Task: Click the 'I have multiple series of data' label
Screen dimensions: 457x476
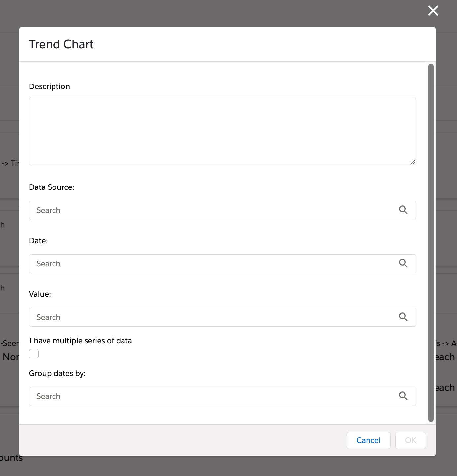Action: coord(80,341)
